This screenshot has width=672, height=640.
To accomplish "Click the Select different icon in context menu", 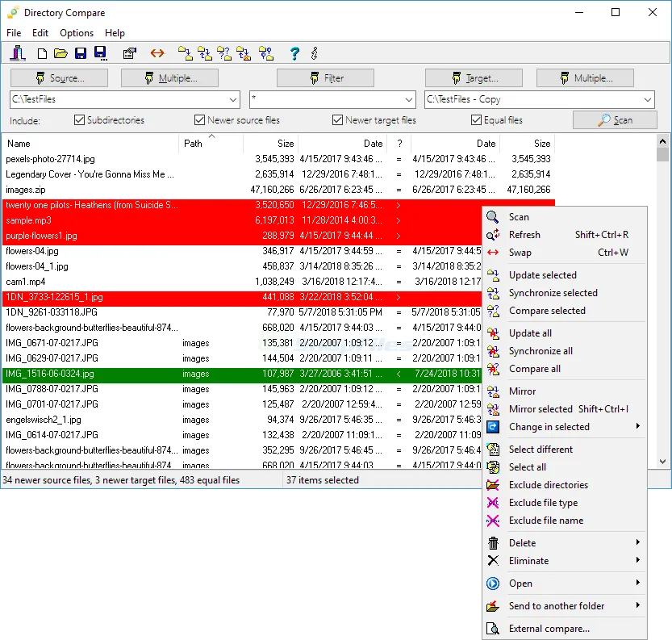I will (493, 450).
